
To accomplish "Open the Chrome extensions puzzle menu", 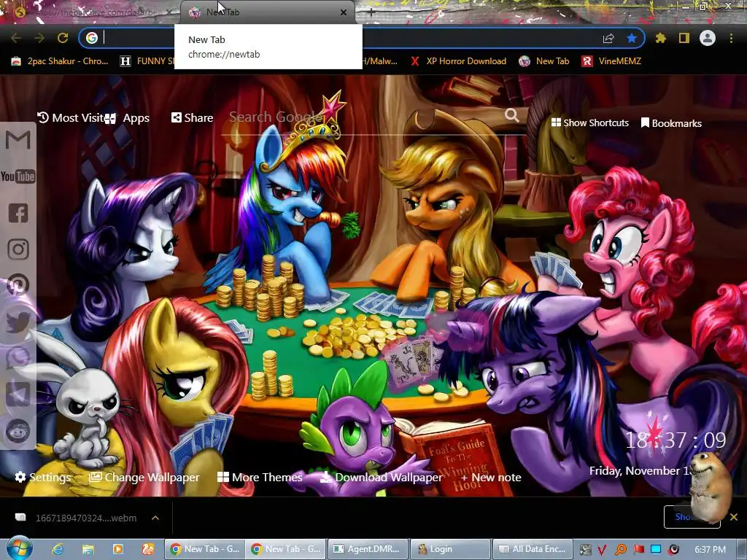I will pos(661,38).
